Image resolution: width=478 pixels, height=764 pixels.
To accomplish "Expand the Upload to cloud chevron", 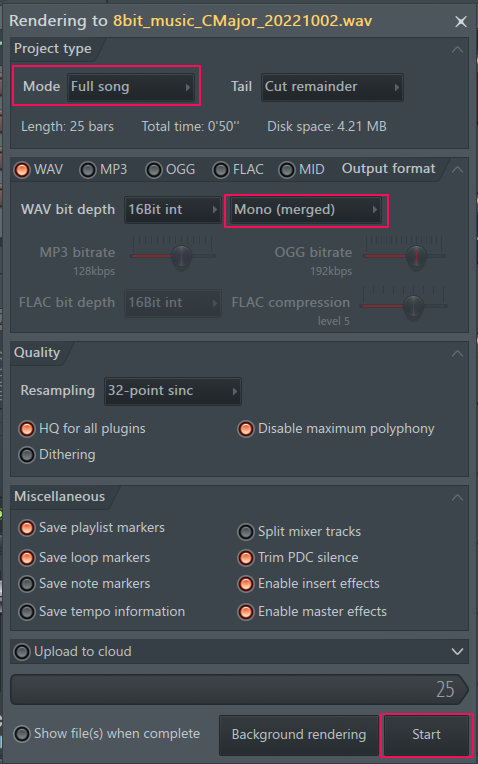I will click(x=457, y=652).
